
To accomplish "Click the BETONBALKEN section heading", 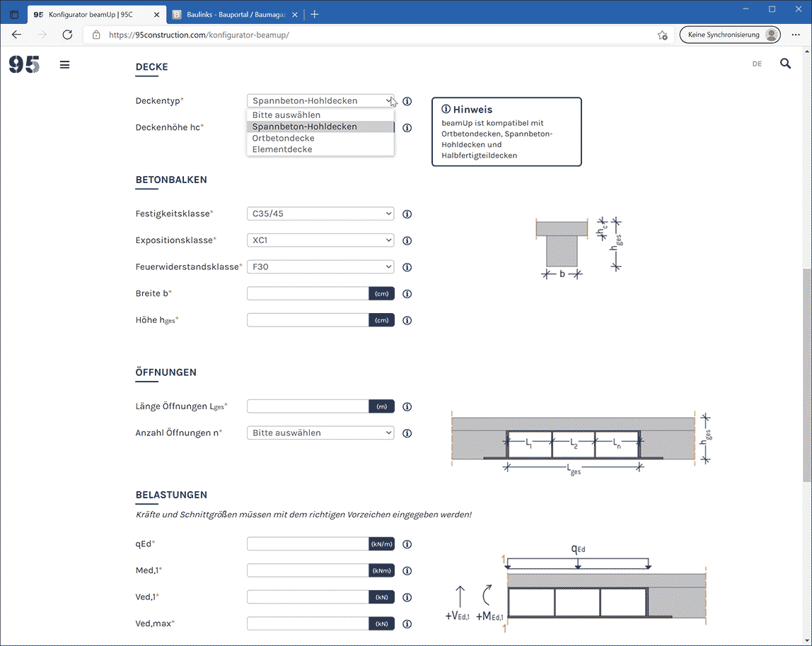I will pos(171,180).
